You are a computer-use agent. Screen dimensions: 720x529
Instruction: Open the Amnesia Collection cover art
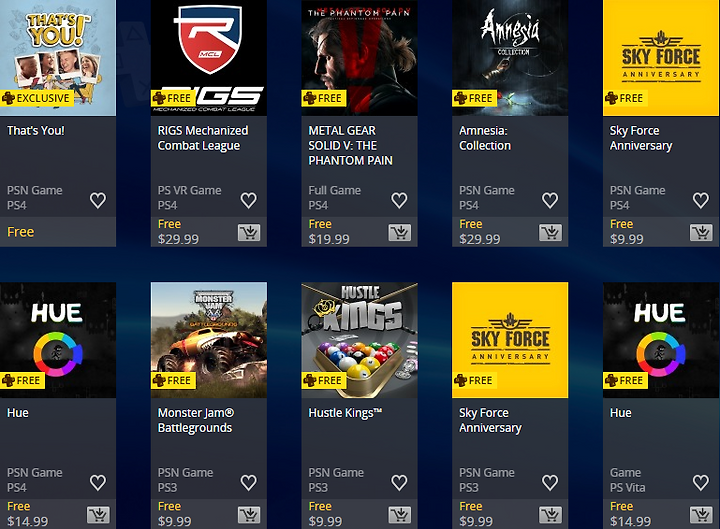coord(510,58)
